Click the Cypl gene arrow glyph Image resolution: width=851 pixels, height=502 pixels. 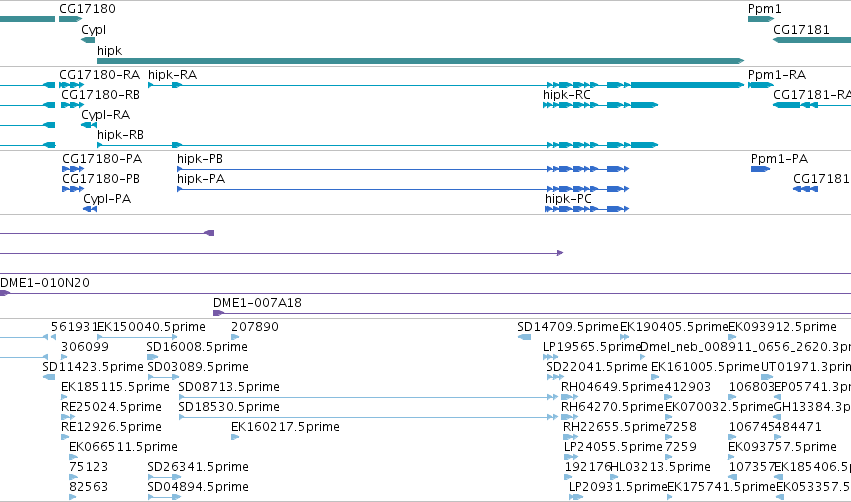tap(88, 40)
